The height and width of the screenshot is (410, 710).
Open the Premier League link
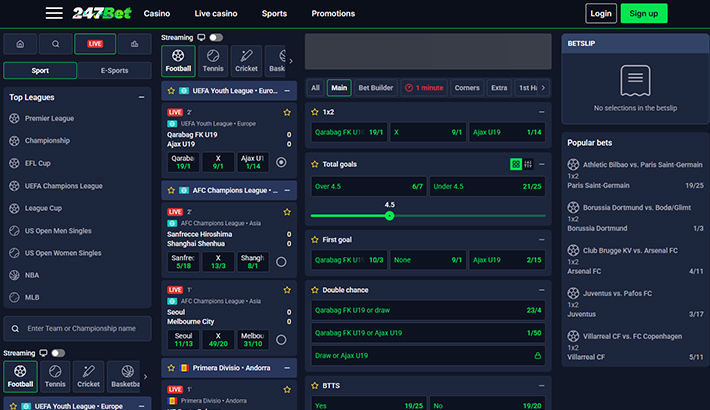point(49,118)
